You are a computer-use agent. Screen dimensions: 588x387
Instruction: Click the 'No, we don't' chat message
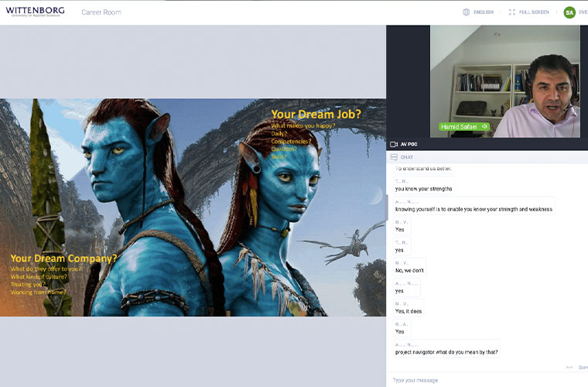pos(409,267)
